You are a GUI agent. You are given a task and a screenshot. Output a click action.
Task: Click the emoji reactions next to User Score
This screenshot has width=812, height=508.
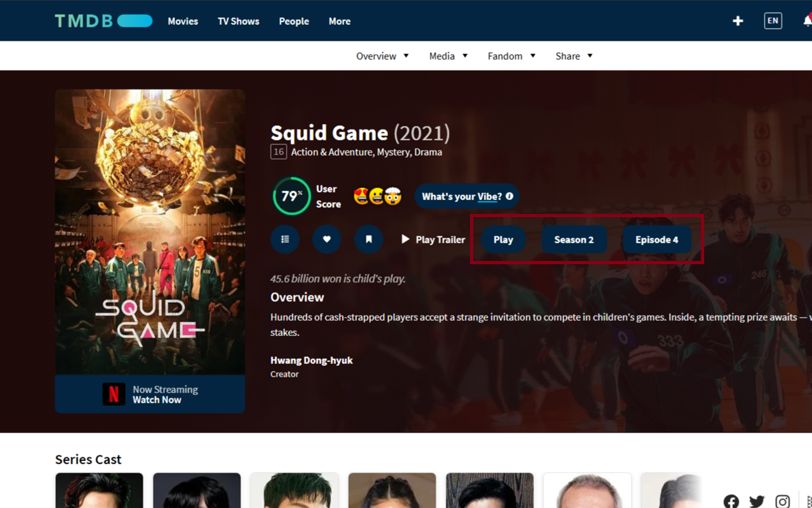378,196
